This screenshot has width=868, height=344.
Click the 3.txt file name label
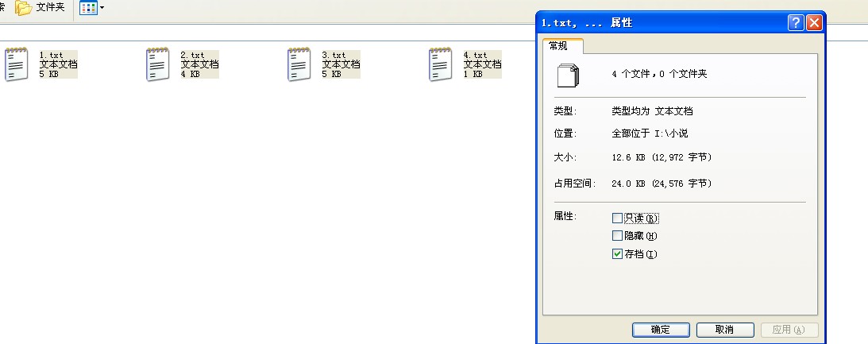pyautogui.click(x=334, y=55)
